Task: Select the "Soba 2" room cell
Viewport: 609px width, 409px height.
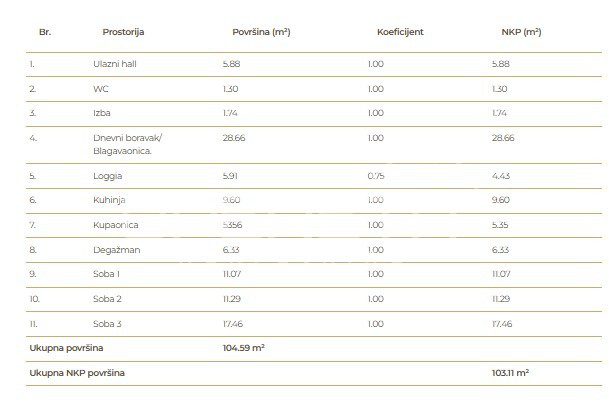Action: pos(107,298)
